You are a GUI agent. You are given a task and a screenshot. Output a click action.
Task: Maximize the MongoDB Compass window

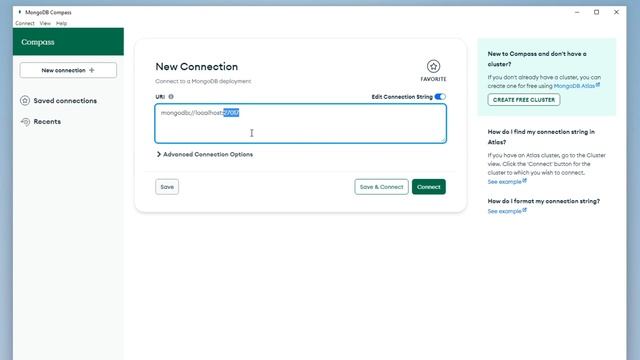coord(596,12)
